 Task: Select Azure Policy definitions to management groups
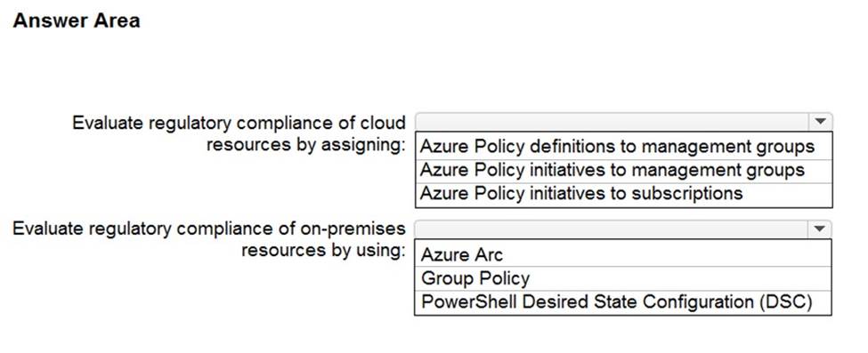623,147
